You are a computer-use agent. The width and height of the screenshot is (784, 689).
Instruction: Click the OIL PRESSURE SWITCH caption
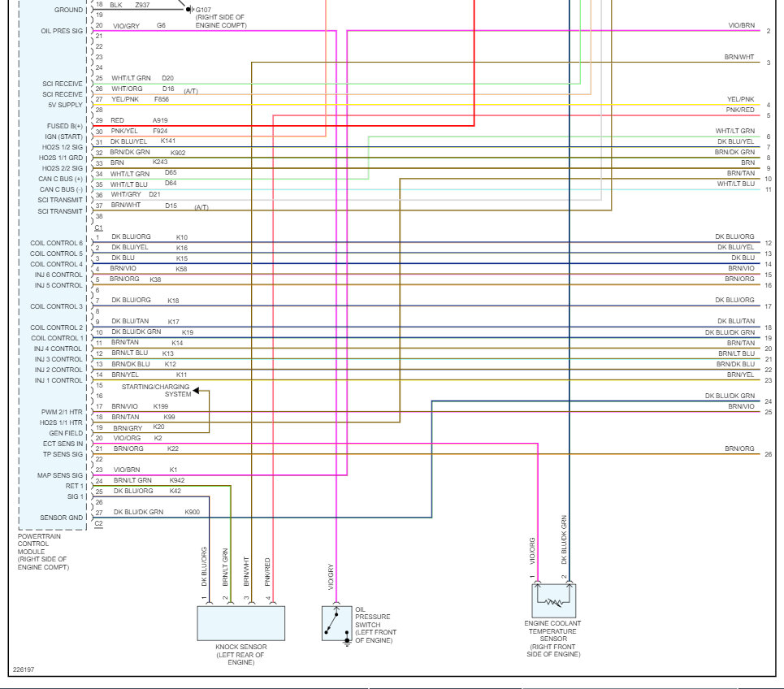[375, 625]
